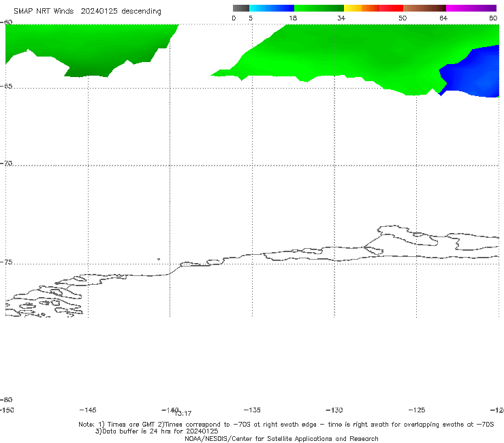Image resolution: width=504 pixels, height=443 pixels.
Task: Select the green segment of the color bar
Action: tap(319, 8)
